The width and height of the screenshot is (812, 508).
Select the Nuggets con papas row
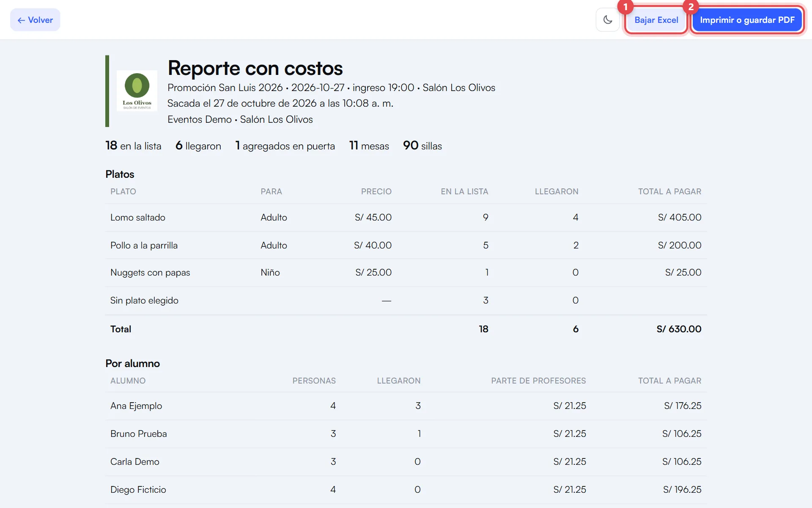pyautogui.click(x=406, y=273)
